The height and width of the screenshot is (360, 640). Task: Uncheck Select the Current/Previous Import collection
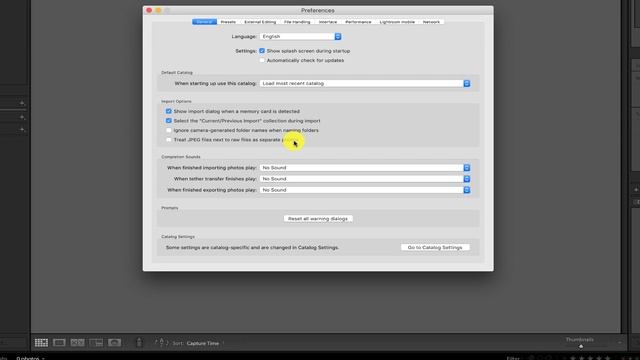click(x=169, y=121)
